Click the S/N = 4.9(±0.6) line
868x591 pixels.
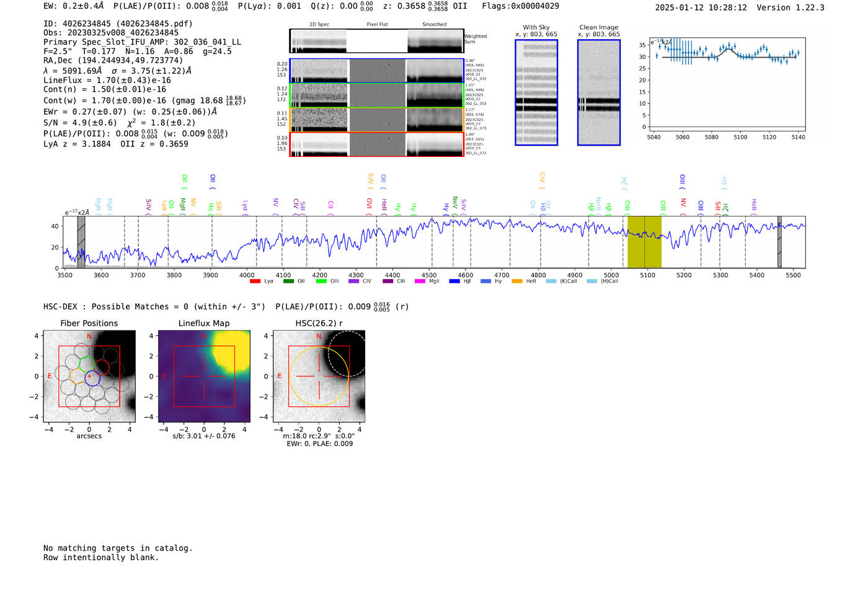point(120,122)
